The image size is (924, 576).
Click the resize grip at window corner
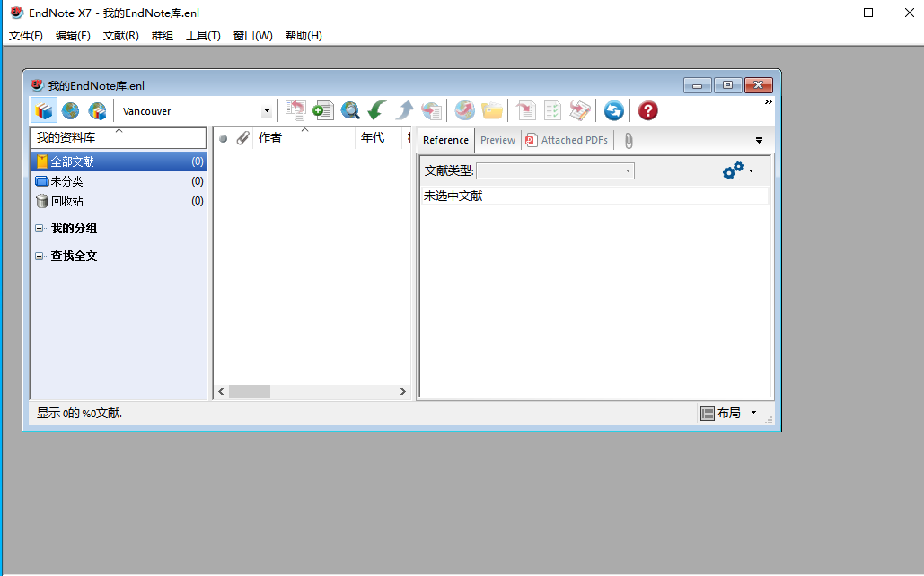coord(769,420)
